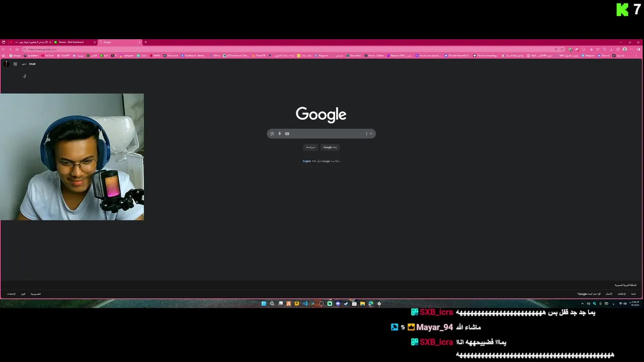Click the browser back arrow
The width and height of the screenshot is (644, 362).
[4, 49]
